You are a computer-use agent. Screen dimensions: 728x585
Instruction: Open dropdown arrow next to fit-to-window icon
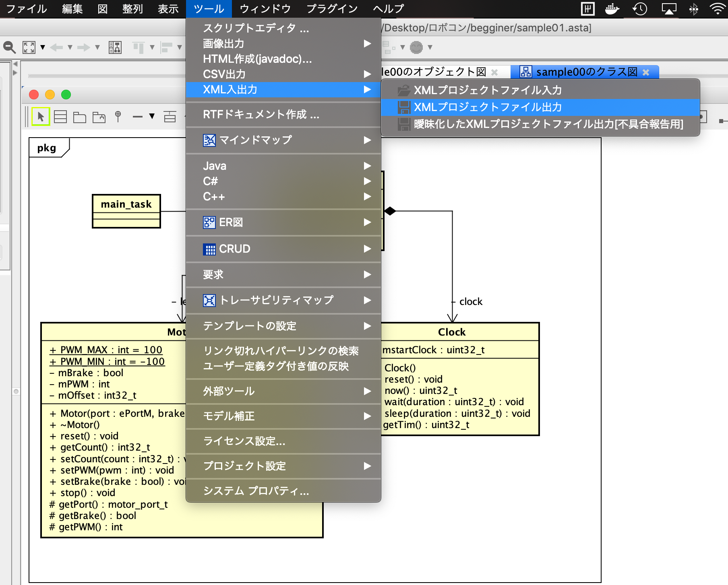[43, 47]
